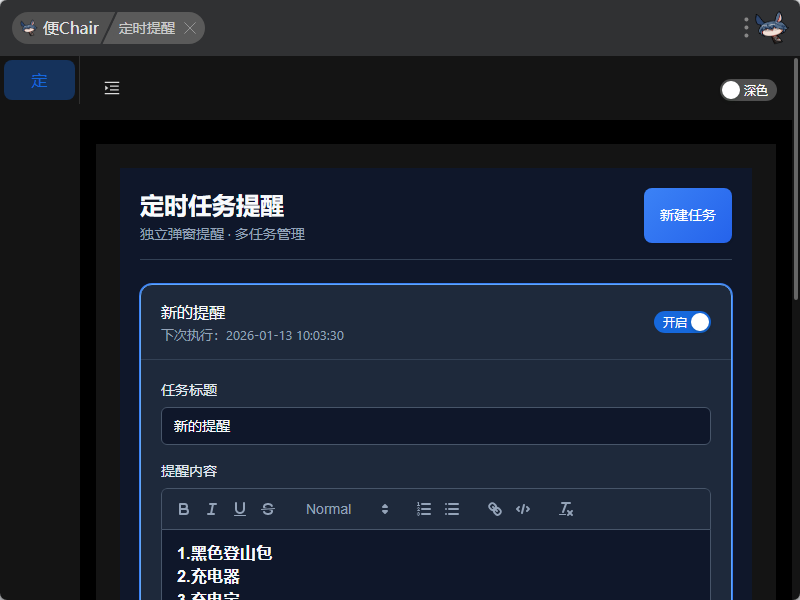Image resolution: width=800 pixels, height=600 pixels.
Task: Click the text line 1.黑色登山包
Action: point(224,553)
